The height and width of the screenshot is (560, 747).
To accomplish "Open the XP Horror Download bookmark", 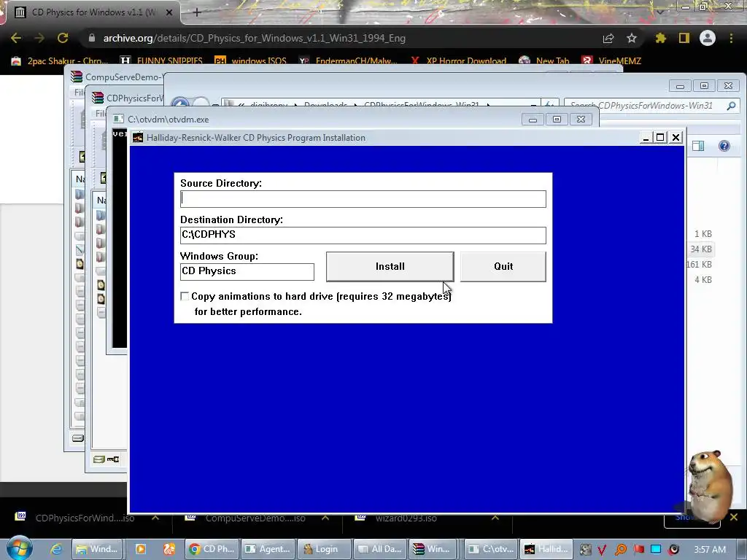I will [x=458, y=61].
